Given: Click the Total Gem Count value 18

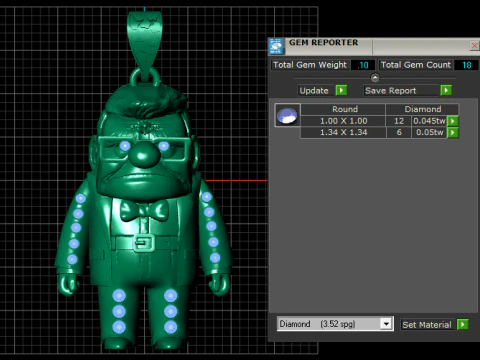Looking at the screenshot, I should pyautogui.click(x=467, y=65).
